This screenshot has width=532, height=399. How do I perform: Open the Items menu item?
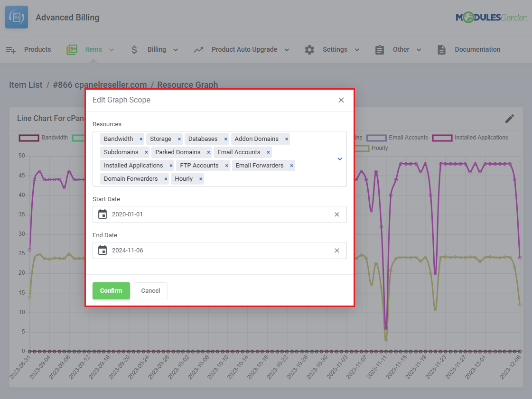click(93, 49)
